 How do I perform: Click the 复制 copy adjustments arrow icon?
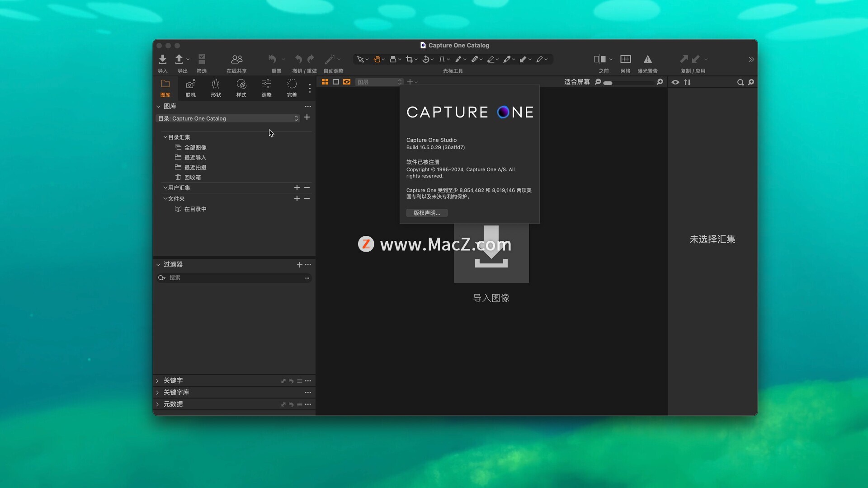[x=684, y=59]
